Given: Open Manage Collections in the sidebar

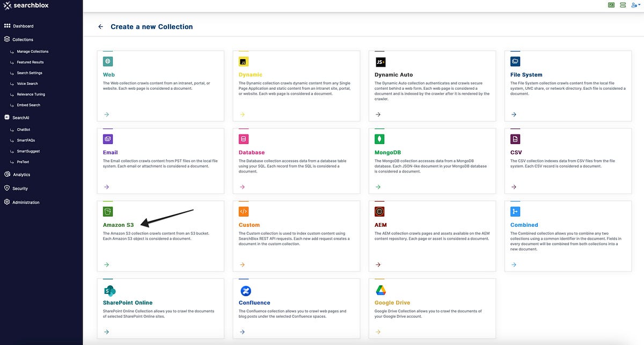Looking at the screenshot, I should coord(33,52).
